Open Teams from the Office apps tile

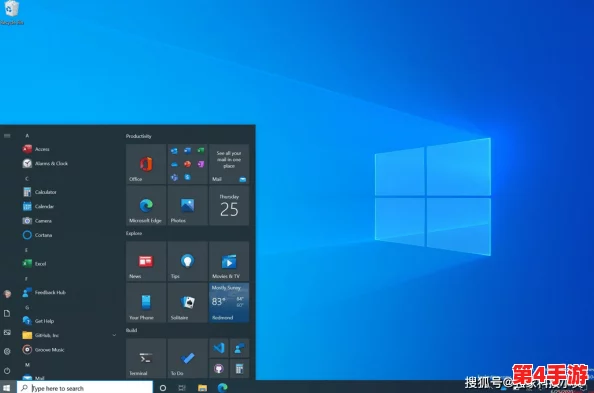(x=174, y=177)
